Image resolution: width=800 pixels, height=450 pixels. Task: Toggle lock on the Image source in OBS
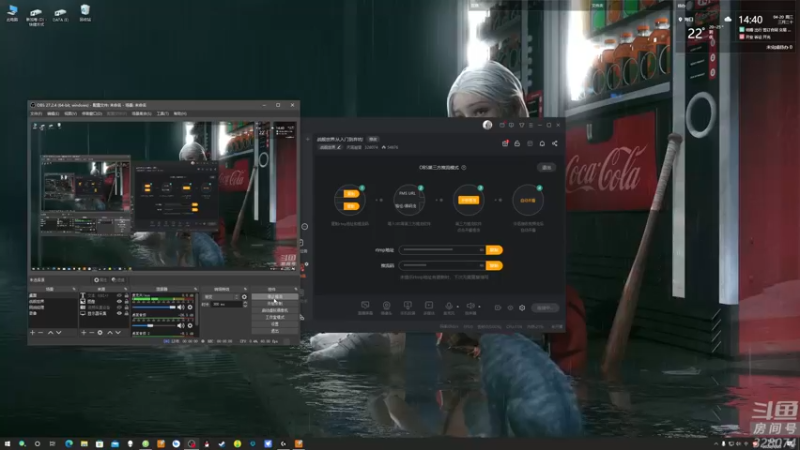pos(127,302)
